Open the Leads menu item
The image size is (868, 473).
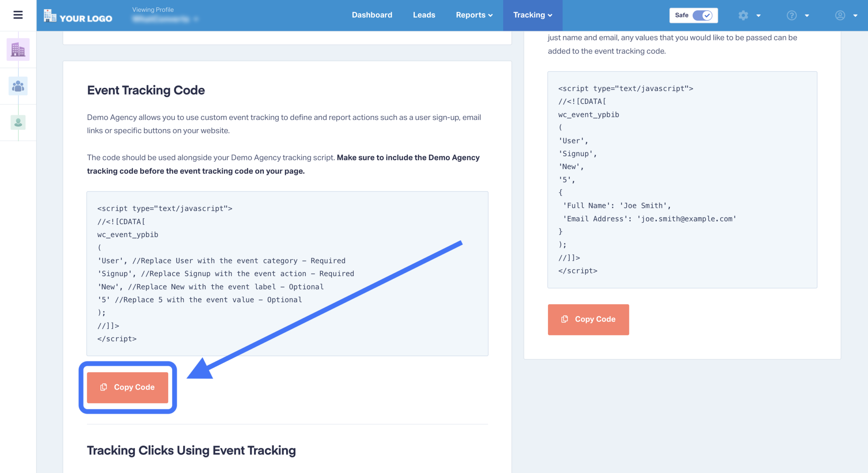tap(424, 15)
